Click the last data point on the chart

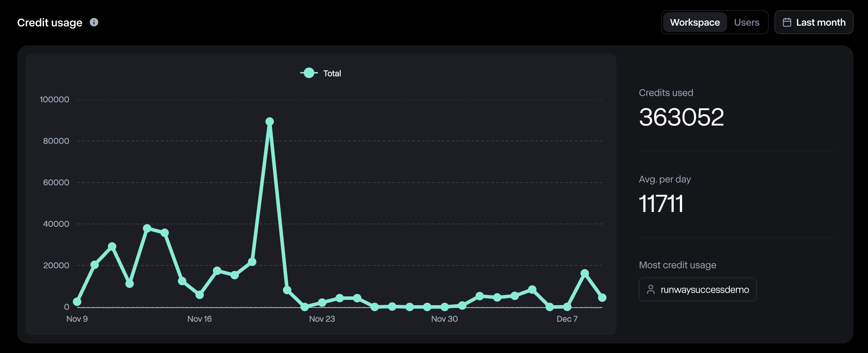coord(602,297)
